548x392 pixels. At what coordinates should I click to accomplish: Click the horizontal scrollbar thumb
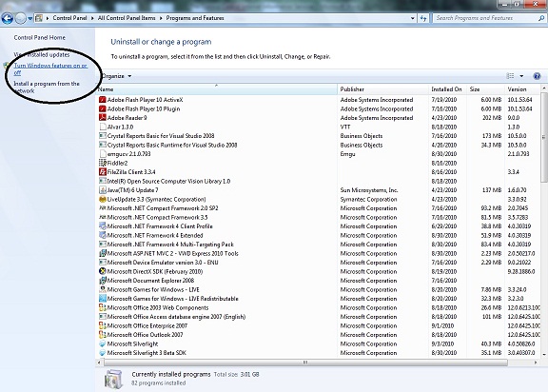[x=304, y=363]
